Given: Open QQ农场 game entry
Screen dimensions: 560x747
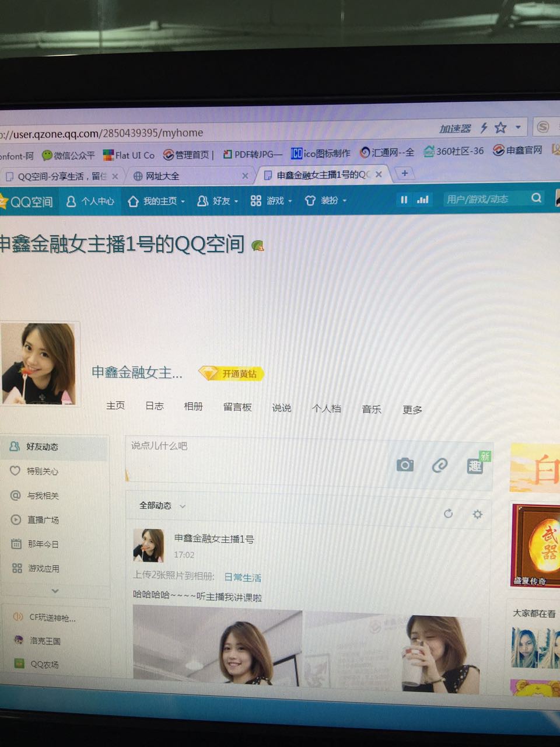Looking at the screenshot, I should pyautogui.click(x=36, y=664).
